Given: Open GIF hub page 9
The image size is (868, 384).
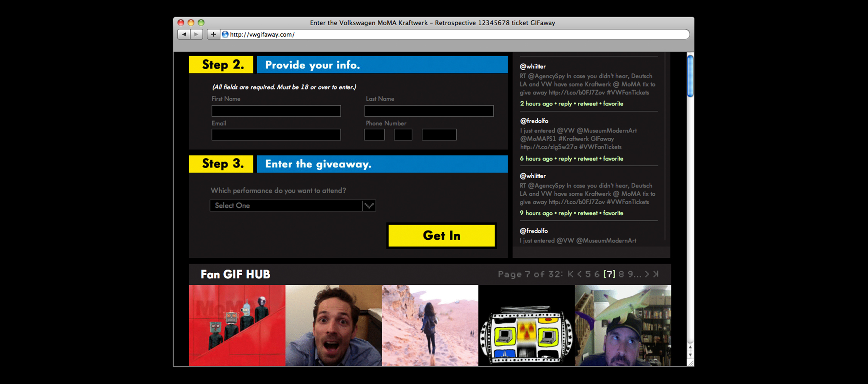Looking at the screenshot, I should click(x=630, y=274).
